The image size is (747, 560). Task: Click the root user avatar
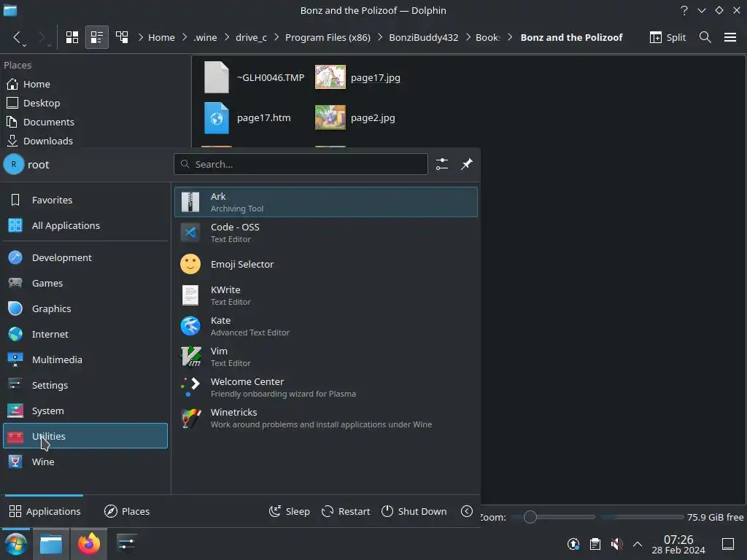click(x=14, y=164)
